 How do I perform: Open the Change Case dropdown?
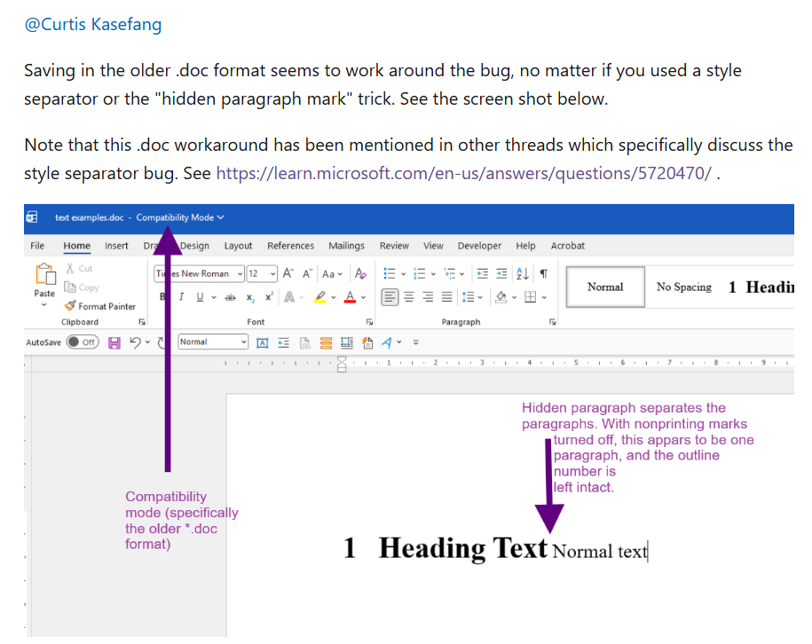[332, 274]
